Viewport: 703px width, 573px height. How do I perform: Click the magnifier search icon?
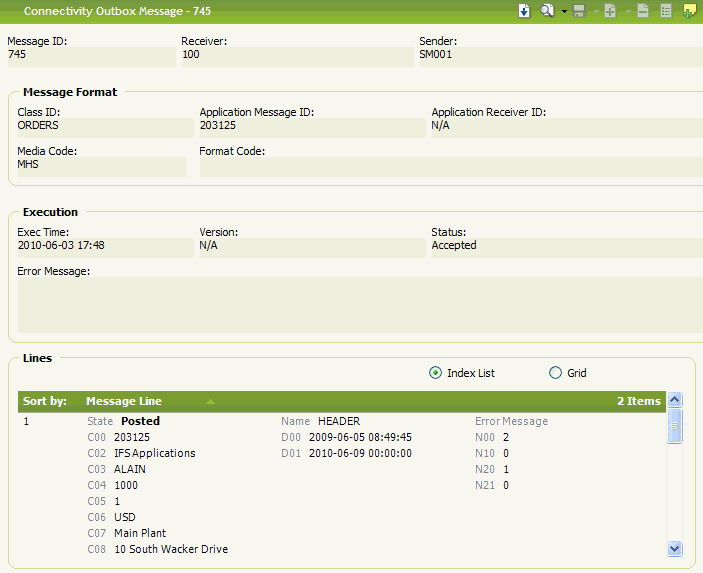[547, 11]
